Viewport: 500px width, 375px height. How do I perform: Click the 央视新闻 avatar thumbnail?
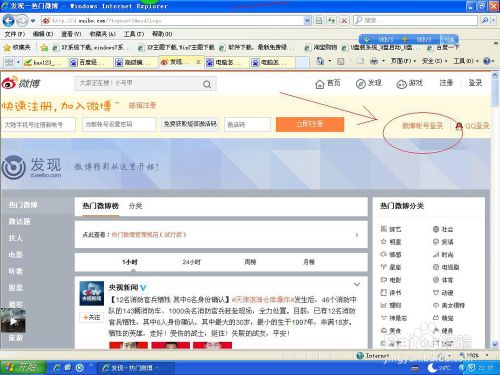click(x=92, y=293)
